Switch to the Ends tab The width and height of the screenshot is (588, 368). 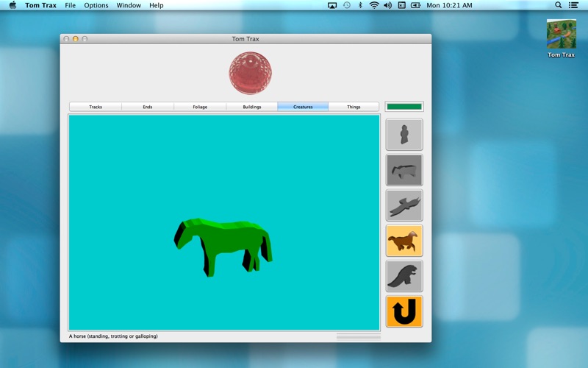tap(148, 107)
